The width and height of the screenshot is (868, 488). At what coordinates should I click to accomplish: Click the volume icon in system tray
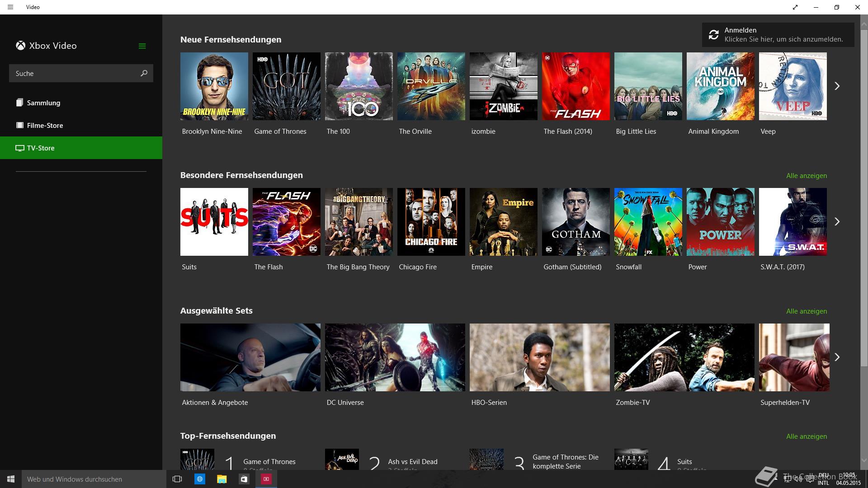tap(798, 479)
